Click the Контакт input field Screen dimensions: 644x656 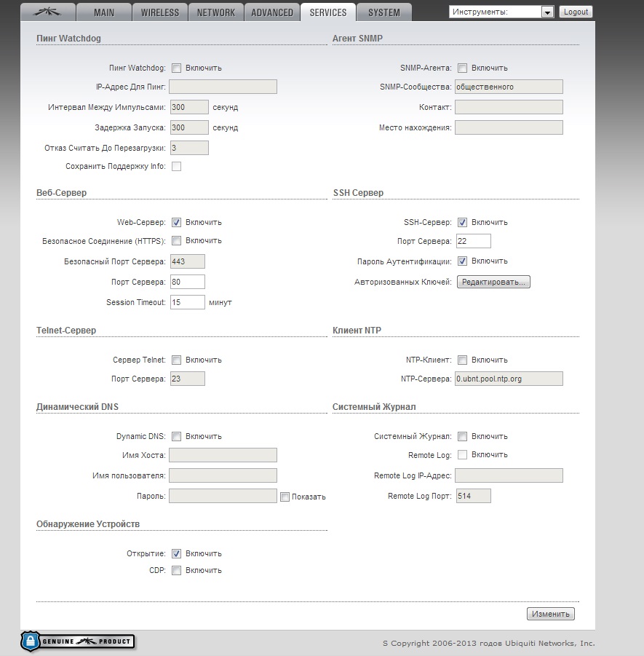[x=509, y=107]
